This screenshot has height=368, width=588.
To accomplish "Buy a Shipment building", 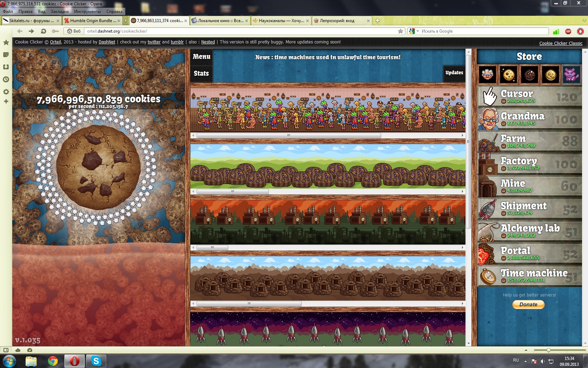I will [x=530, y=209].
